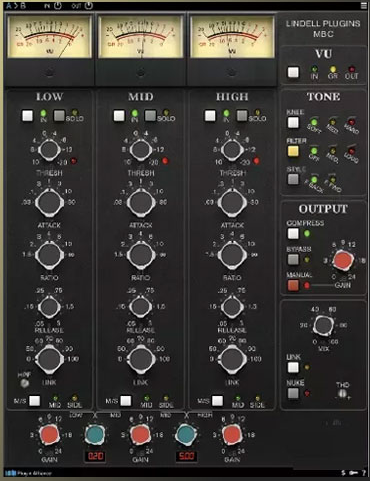The width and height of the screenshot is (370, 484).
Task: Click the Plugin Alliance logo at bottom left
Action: (28, 473)
